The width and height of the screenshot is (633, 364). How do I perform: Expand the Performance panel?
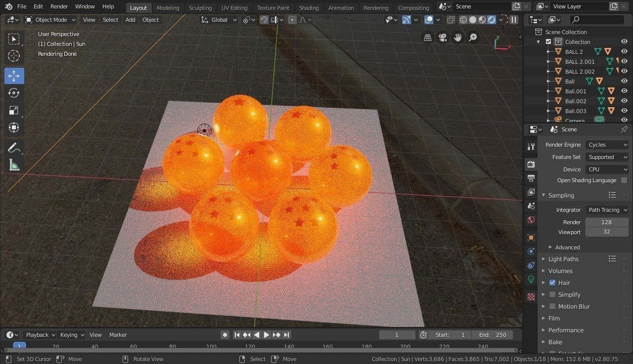coord(566,330)
